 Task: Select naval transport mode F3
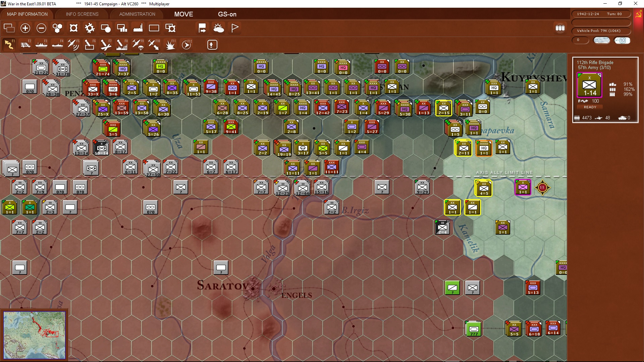tap(42, 45)
